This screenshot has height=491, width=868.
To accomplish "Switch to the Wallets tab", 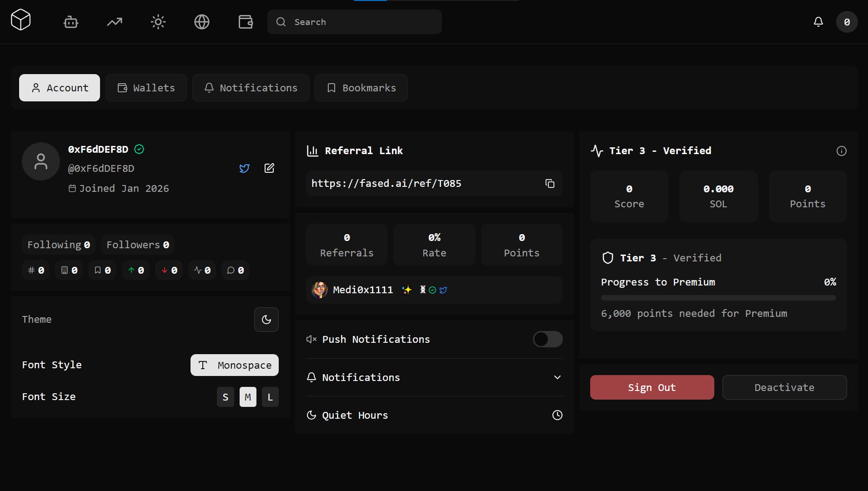I will (x=146, y=88).
